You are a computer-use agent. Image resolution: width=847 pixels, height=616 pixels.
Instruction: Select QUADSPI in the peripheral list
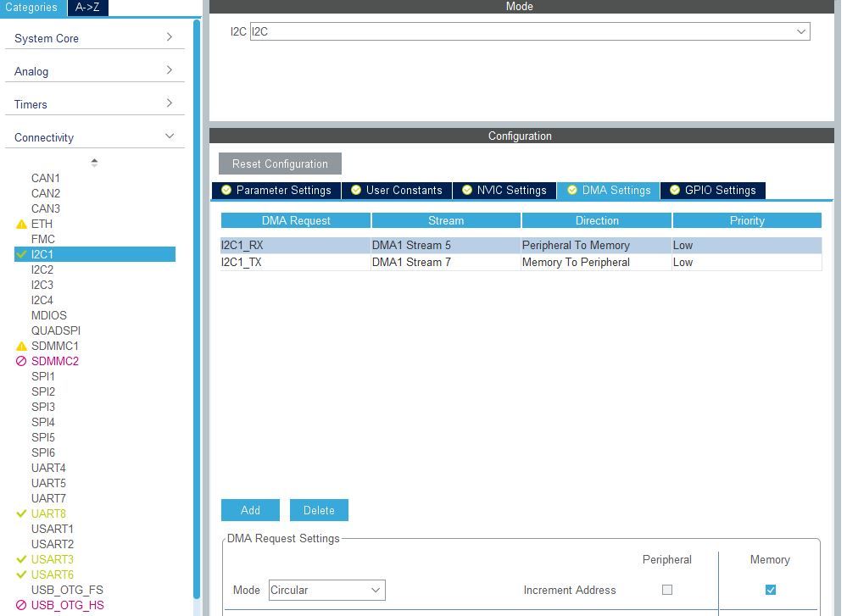pos(56,330)
